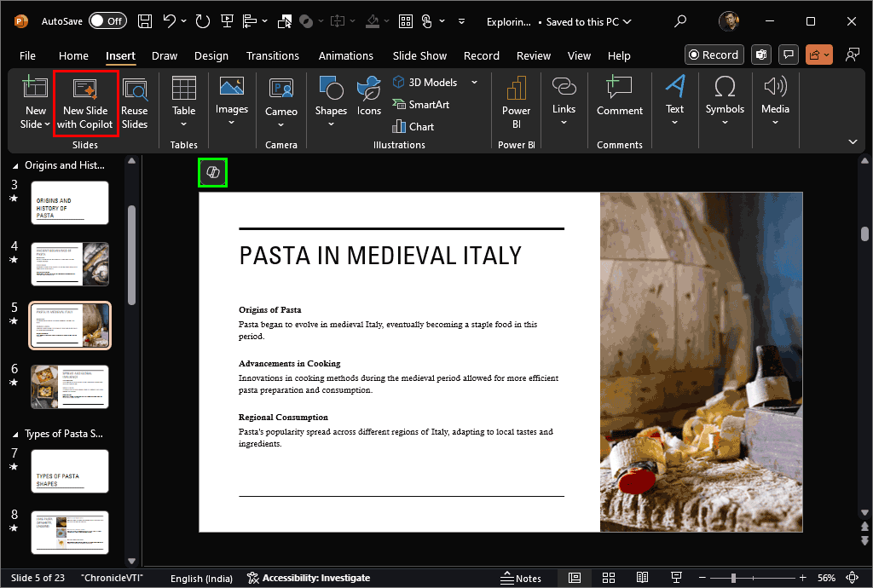Expand the Shapes dropdown gallery
Screen dimensions: 873x588
point(331,124)
